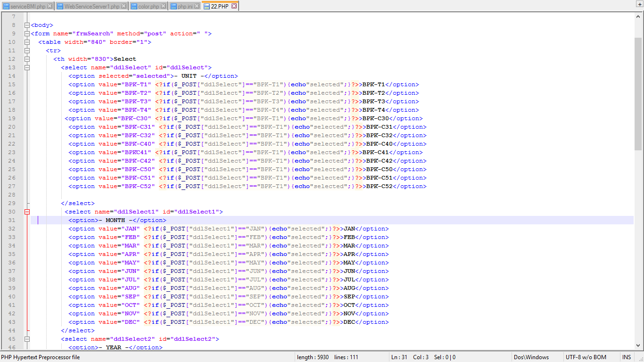
Task: Collapse the th fold on line 12
Action: 27,59
